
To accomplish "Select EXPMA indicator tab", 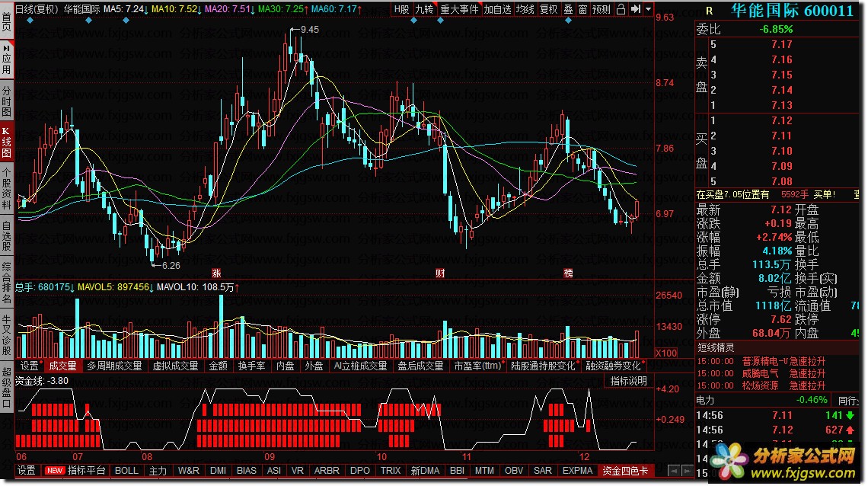I will pos(577,471).
